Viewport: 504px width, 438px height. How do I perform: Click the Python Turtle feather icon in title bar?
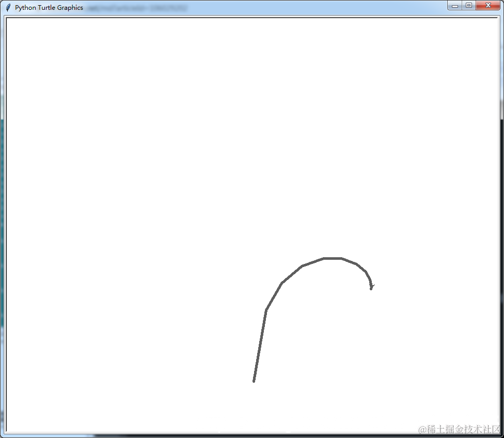coord(8,7)
